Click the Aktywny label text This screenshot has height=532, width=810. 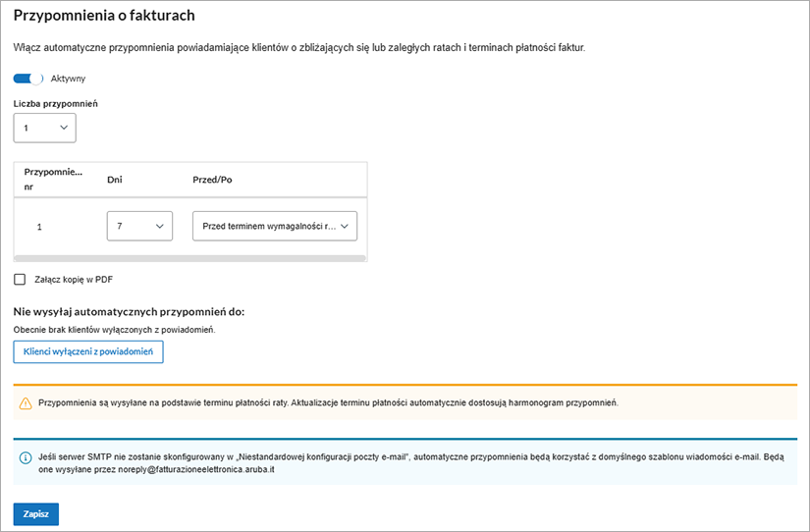(68, 79)
